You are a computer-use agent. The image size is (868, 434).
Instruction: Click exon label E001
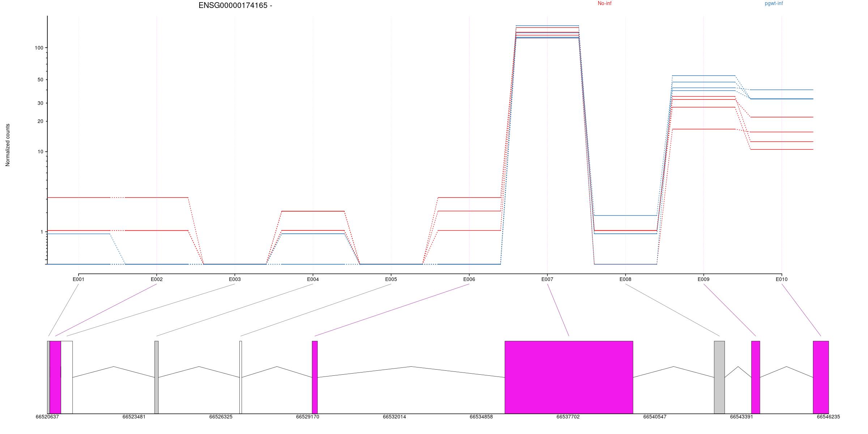tap(78, 279)
